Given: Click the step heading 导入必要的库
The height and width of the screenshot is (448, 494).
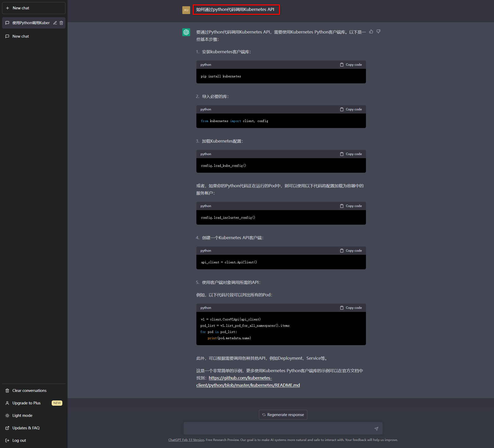Looking at the screenshot, I should (215, 97).
